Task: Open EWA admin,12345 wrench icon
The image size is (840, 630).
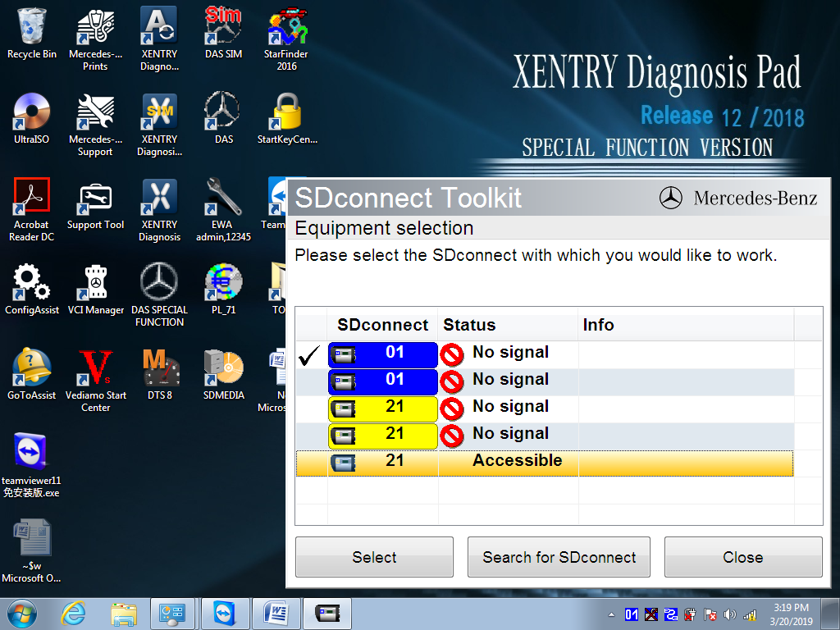Action: 223,209
